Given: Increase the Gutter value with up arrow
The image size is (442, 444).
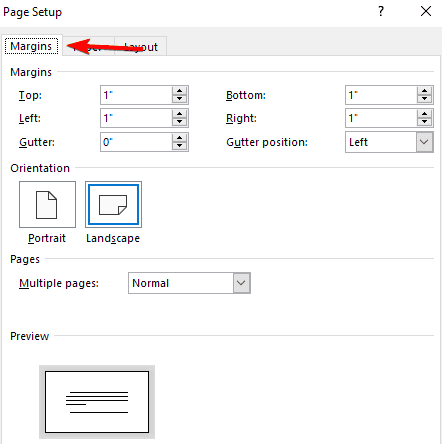Looking at the screenshot, I should coord(180,138).
